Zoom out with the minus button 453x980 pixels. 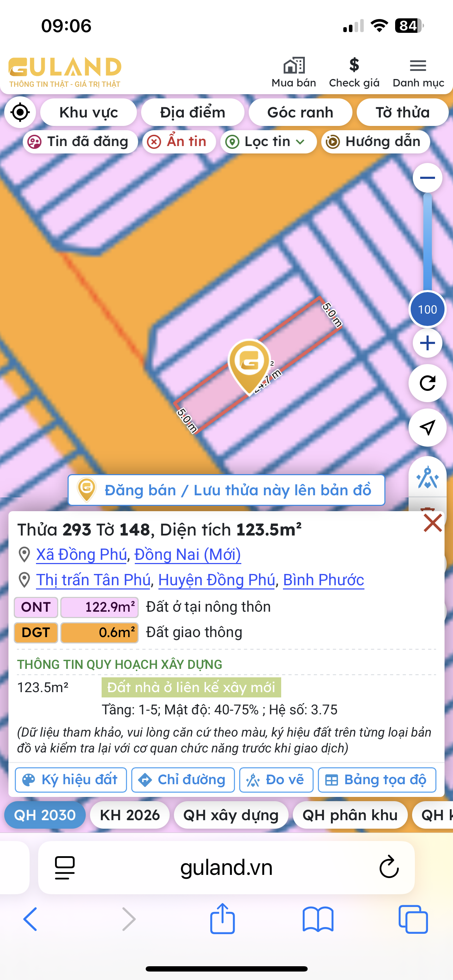427,178
